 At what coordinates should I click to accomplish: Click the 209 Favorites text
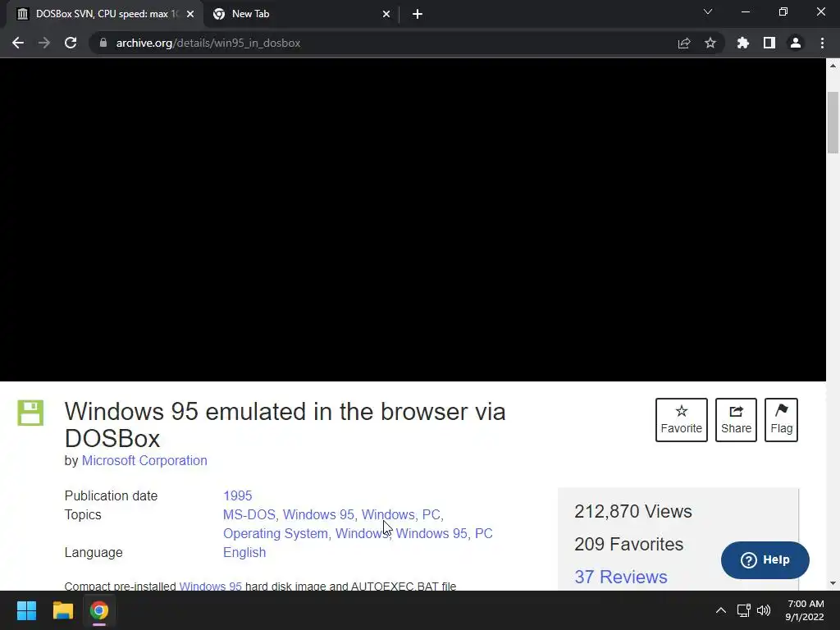click(629, 545)
